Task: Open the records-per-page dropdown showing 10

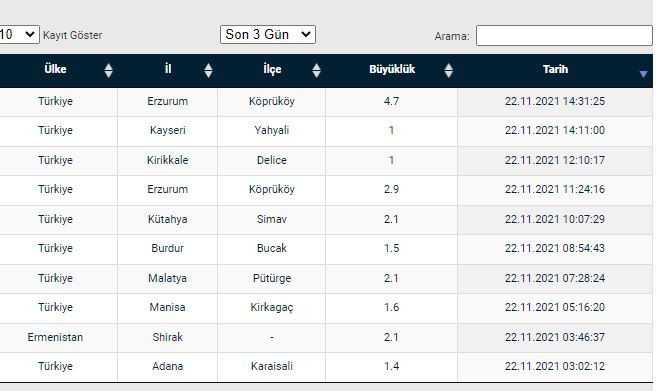Action: coord(19,34)
